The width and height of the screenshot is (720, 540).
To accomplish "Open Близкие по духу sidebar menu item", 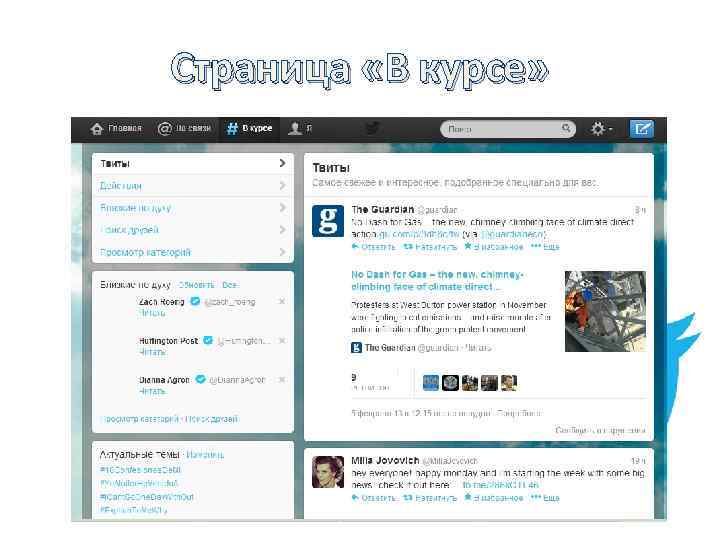I will pyautogui.click(x=193, y=208).
